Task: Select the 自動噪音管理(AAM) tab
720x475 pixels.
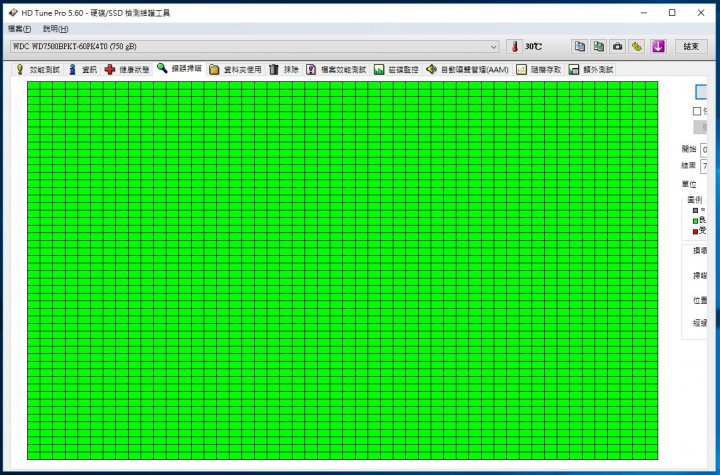Action: point(467,69)
